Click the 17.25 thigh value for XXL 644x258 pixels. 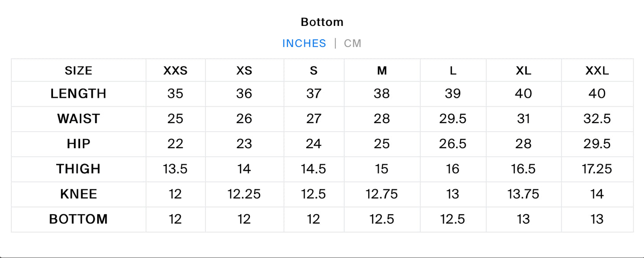597,169
